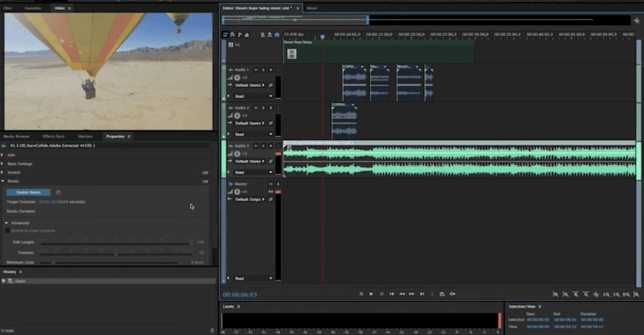Solo the Audio 1 track

tap(263, 70)
